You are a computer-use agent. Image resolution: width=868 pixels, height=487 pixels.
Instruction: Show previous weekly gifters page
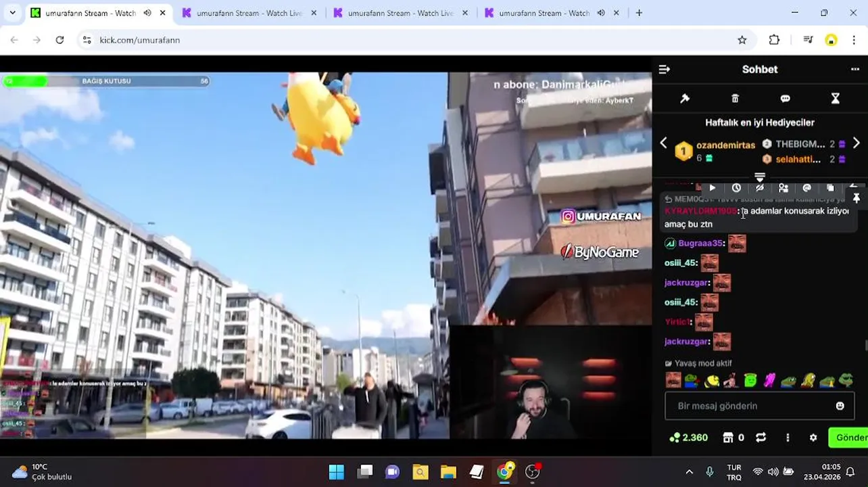663,143
